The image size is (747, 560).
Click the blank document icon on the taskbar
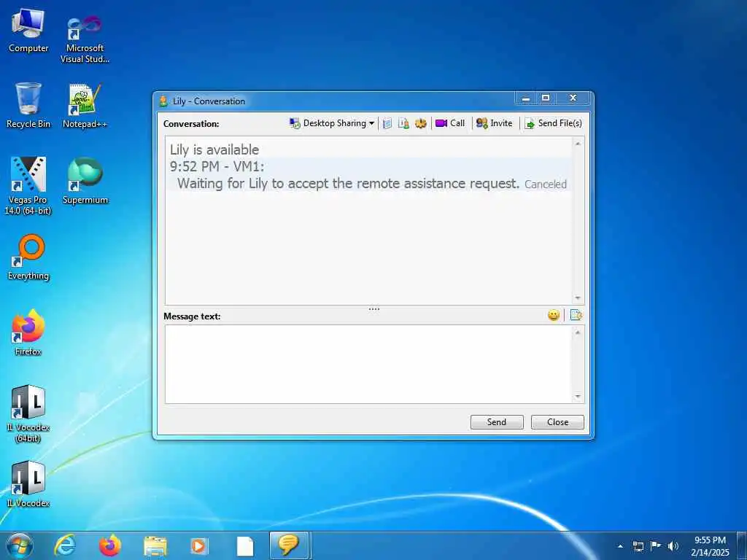pyautogui.click(x=245, y=545)
